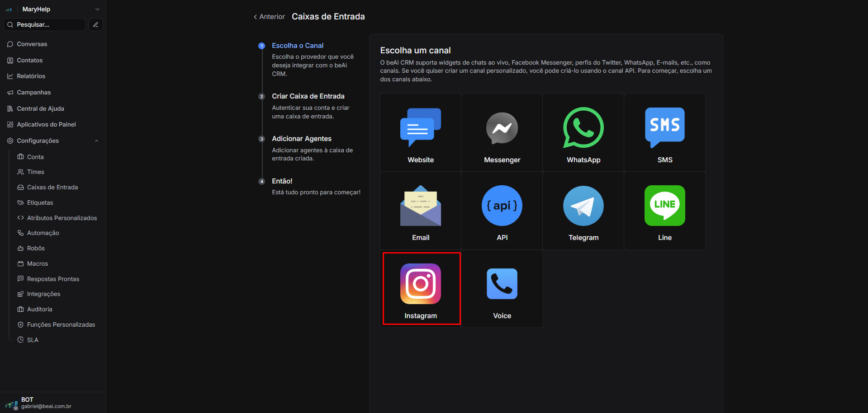Choose the Voice phone channel icon
The image size is (868, 413).
point(502,284)
